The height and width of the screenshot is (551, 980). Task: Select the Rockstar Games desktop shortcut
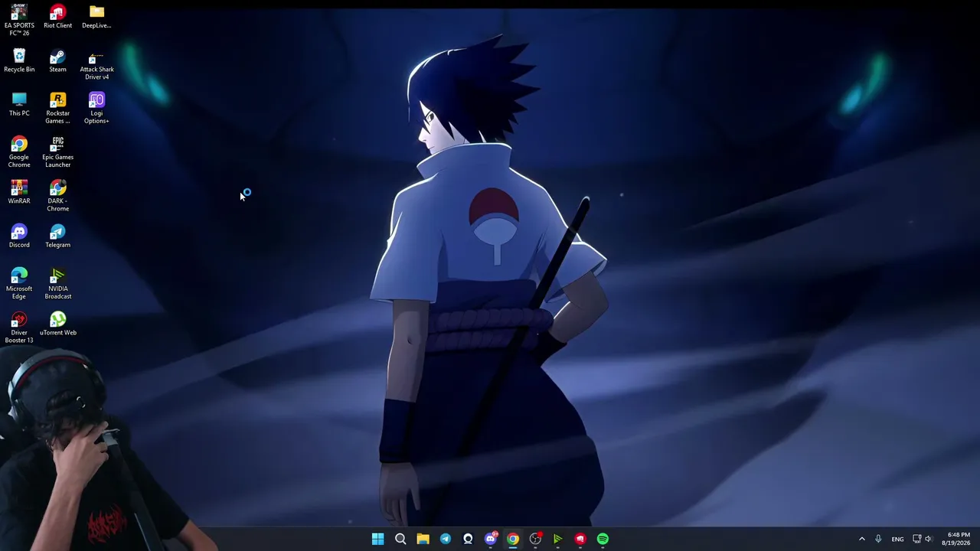pos(57,109)
